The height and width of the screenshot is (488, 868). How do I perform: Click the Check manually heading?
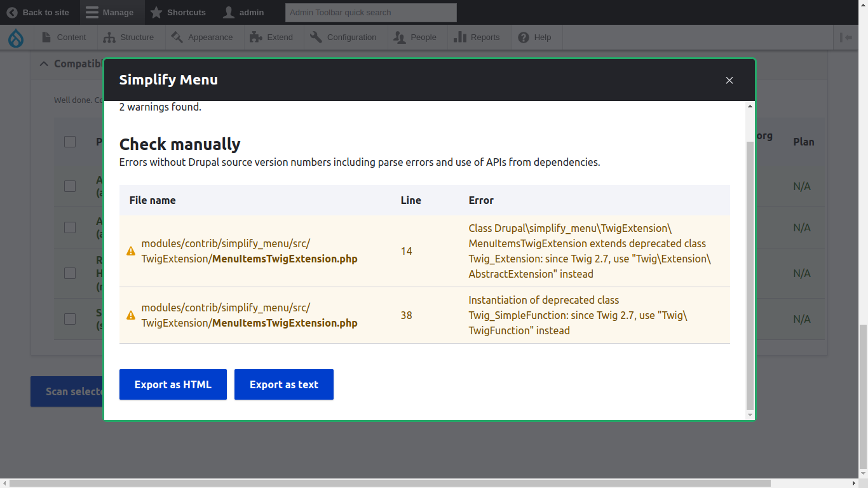(x=180, y=144)
